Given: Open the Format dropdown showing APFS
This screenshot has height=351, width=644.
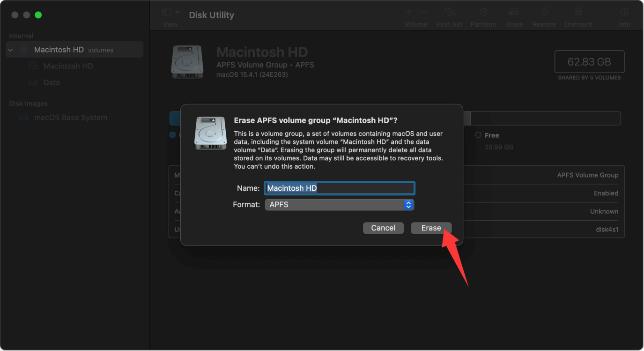Looking at the screenshot, I should point(339,204).
